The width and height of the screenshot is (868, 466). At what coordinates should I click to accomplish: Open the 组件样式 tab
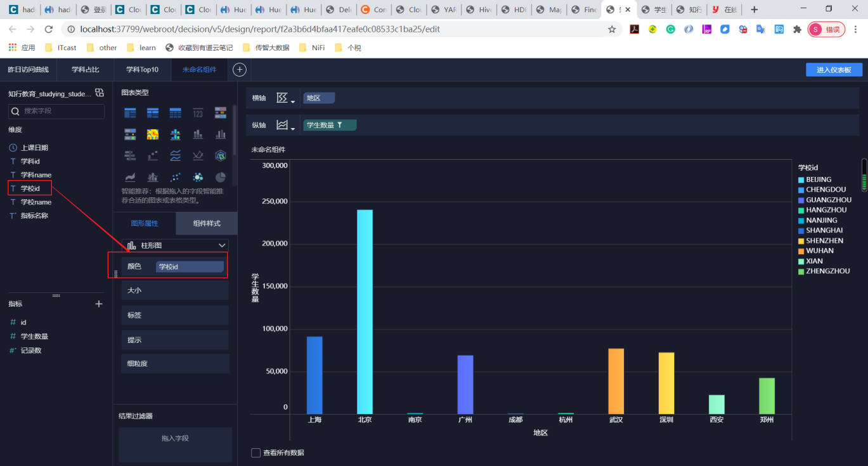click(x=207, y=223)
